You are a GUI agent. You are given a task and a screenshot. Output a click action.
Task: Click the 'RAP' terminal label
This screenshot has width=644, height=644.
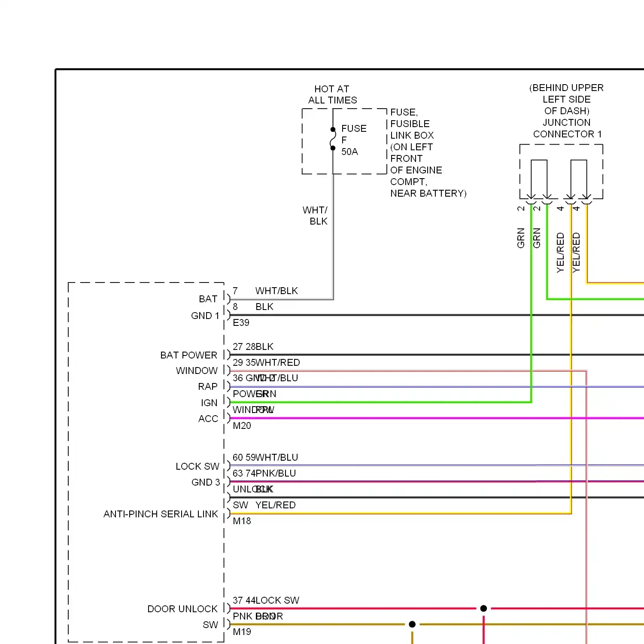pyautogui.click(x=208, y=386)
